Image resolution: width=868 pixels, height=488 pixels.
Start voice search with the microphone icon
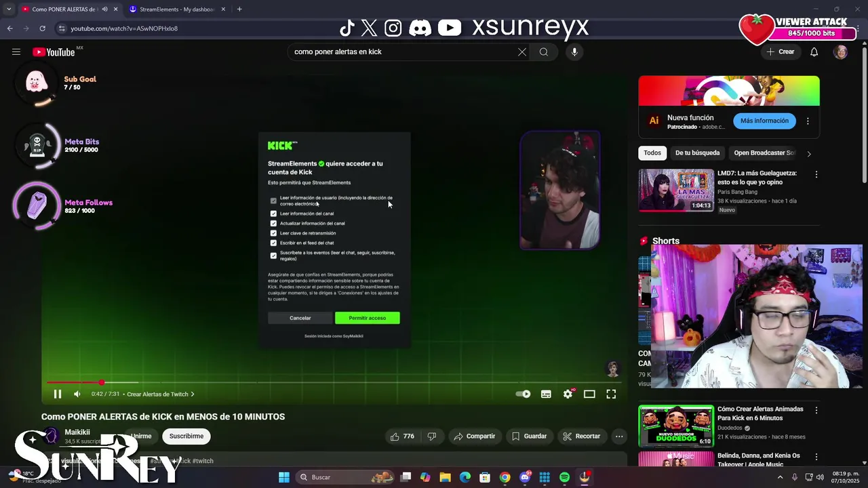[x=574, y=52]
